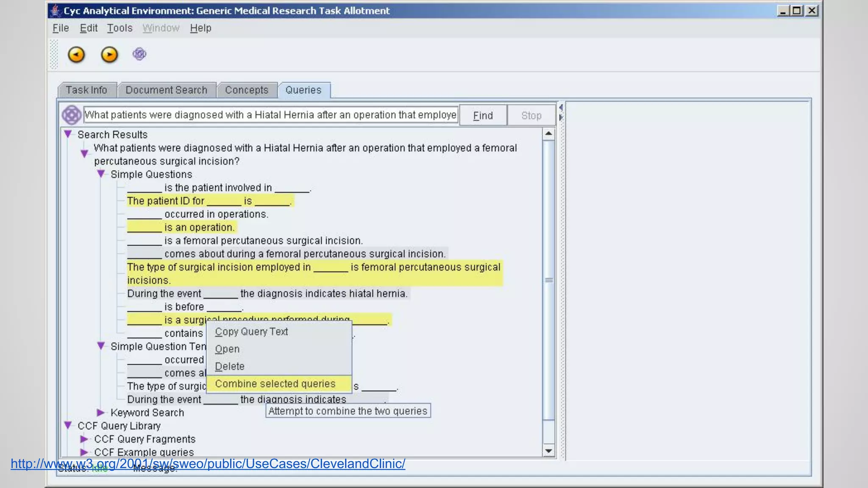Choose Combine selected queries menu entry
Viewport: 868px width, 488px height.
click(x=279, y=384)
